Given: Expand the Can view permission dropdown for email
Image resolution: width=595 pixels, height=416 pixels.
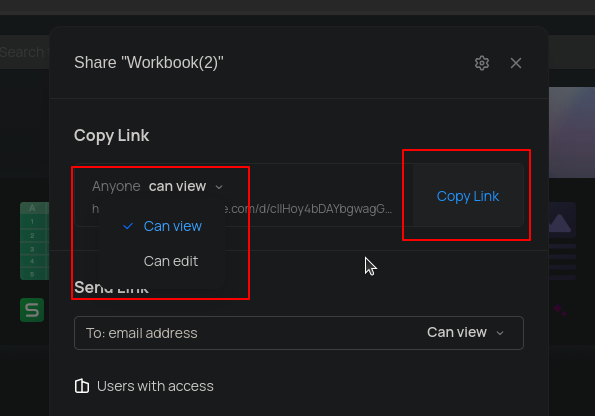Looking at the screenshot, I should tap(465, 332).
